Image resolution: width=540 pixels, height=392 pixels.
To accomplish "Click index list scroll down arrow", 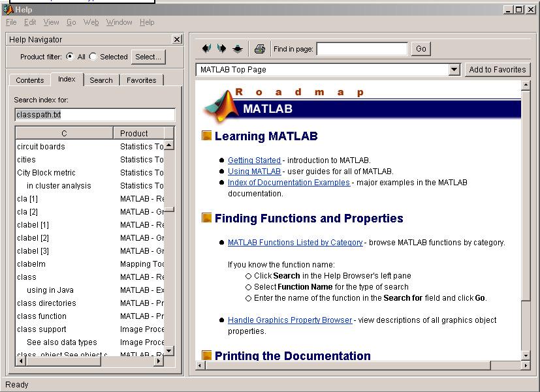I will tap(169, 351).
